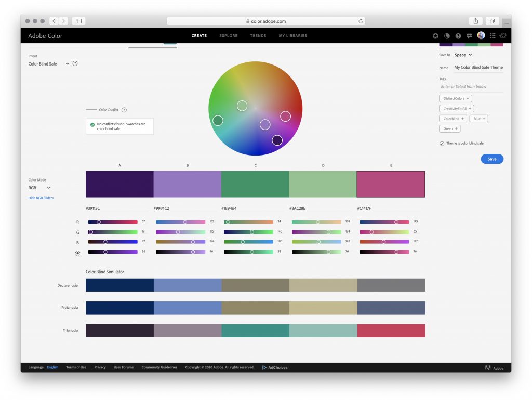Click brightness slider for swatch B
The width and height of the screenshot is (532, 400).
pyautogui.click(x=180, y=252)
